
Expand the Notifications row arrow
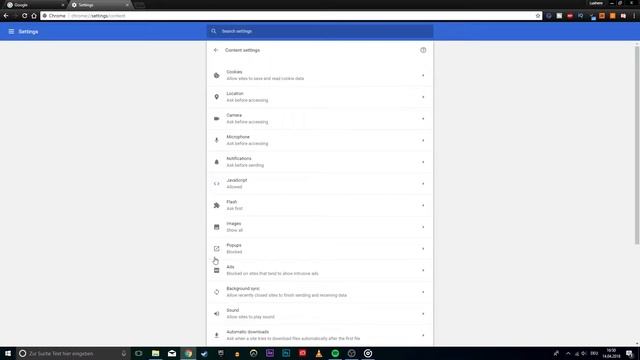[423, 162]
